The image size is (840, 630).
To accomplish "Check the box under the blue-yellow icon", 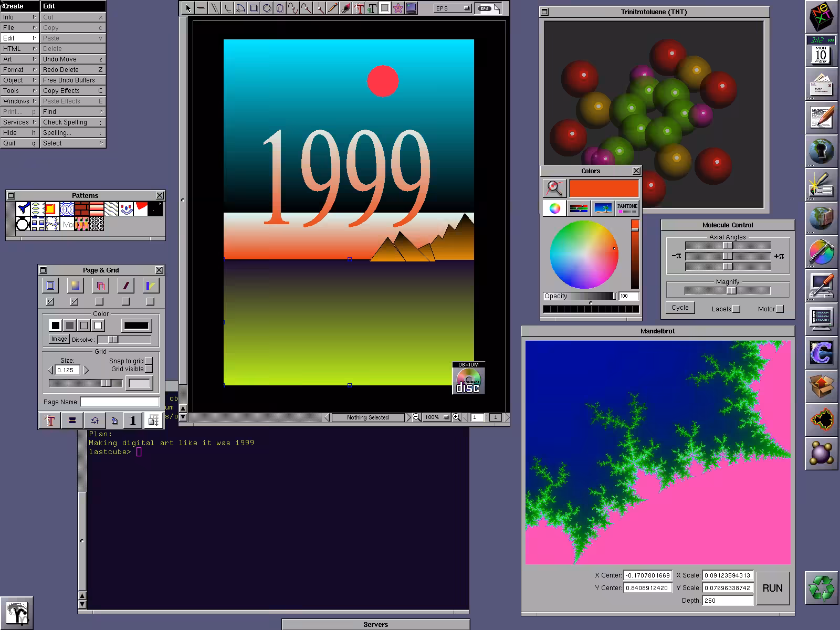I will (150, 301).
